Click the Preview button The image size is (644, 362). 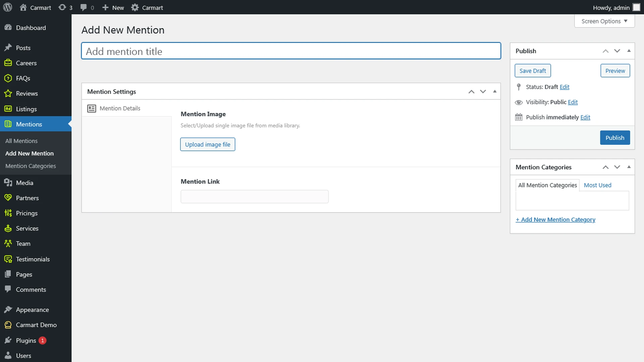pyautogui.click(x=615, y=71)
